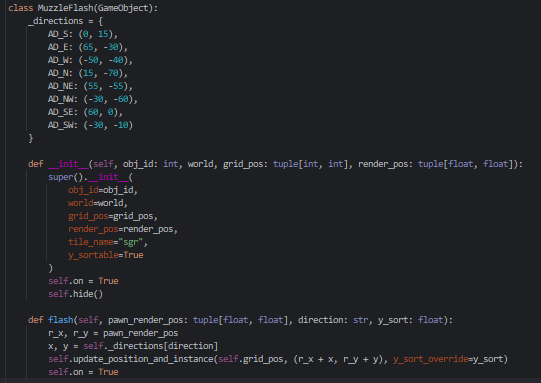The height and width of the screenshot is (383, 541).
Task: Click the AD_NE dictionary key
Action: [x=60, y=86]
